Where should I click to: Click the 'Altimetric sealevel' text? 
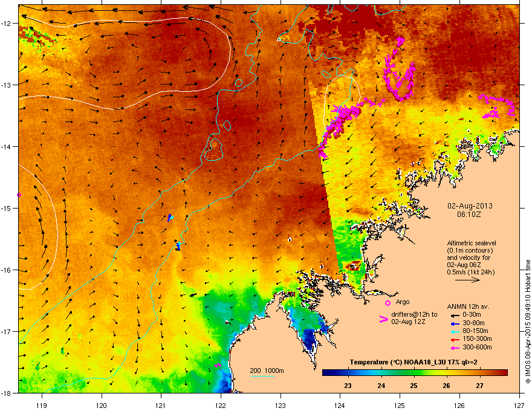pyautogui.click(x=472, y=243)
